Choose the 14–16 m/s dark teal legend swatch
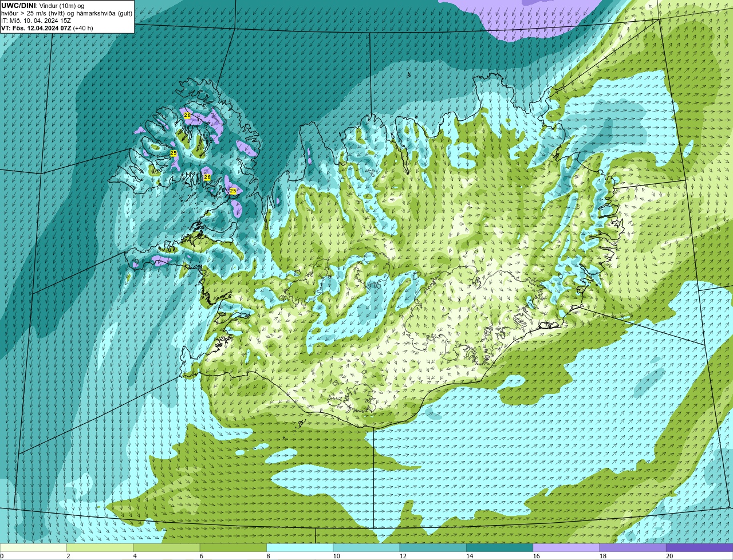 [x=500, y=548]
